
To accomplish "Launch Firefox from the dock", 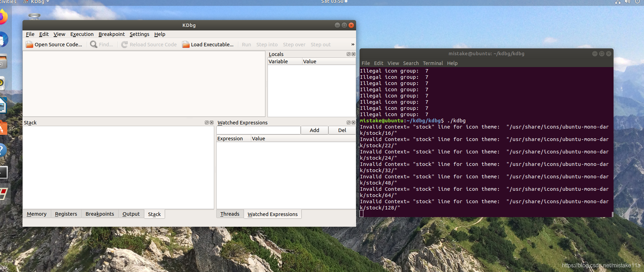I will [x=3, y=17].
